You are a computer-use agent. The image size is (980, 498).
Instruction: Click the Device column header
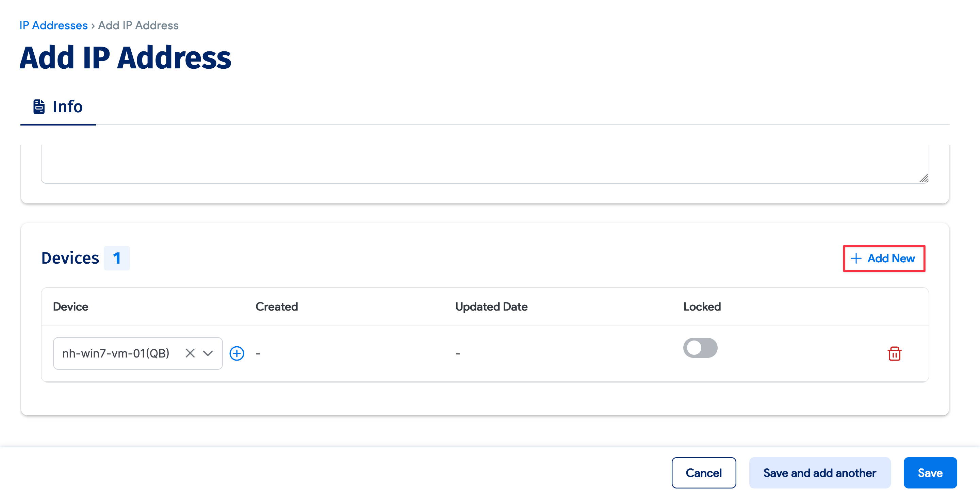tap(70, 306)
